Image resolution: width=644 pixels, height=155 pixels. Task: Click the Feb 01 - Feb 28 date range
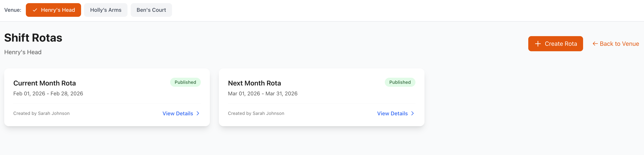coord(48,93)
